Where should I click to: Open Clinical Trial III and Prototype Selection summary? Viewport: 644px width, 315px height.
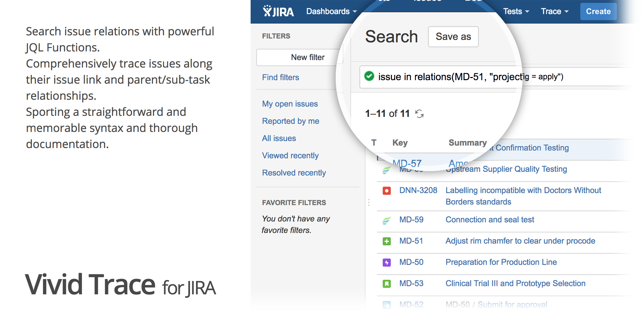click(x=515, y=283)
